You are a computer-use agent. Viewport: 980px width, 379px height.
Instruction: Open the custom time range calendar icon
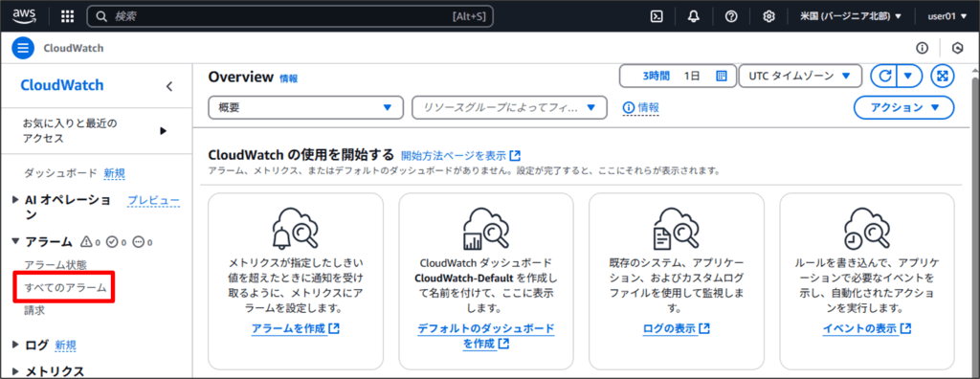722,77
